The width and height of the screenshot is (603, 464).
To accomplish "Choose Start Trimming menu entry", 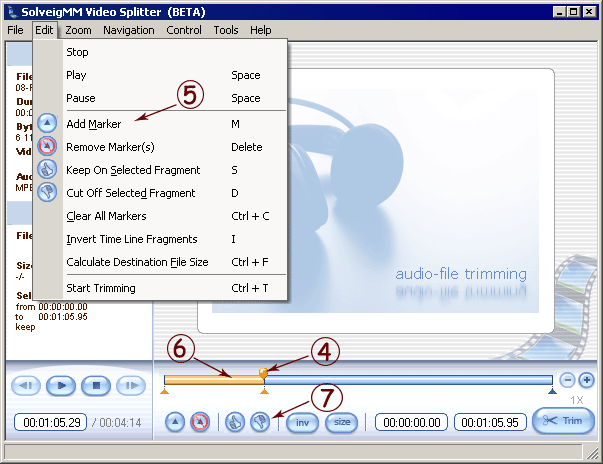I will coord(160,288).
